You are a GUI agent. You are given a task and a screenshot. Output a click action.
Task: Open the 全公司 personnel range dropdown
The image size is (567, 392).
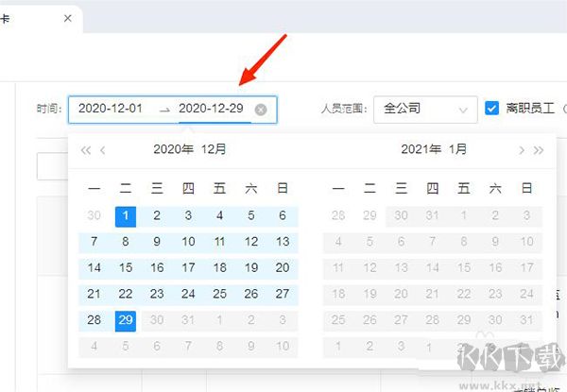(425, 110)
